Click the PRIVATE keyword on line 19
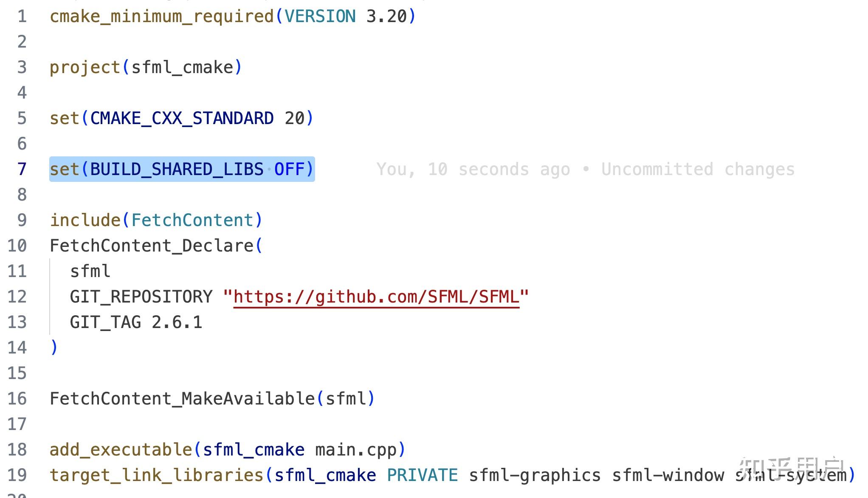The width and height of the screenshot is (868, 498). [423, 475]
